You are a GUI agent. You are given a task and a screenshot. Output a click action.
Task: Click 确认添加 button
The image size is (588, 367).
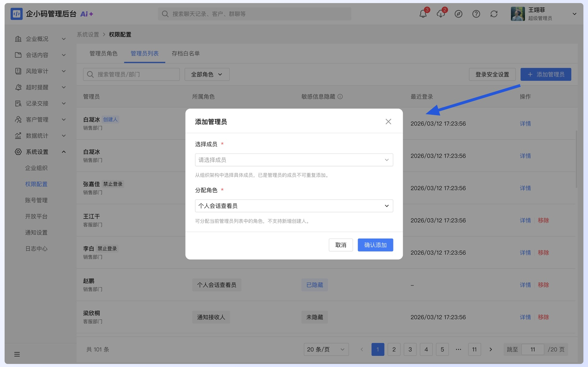pyautogui.click(x=375, y=245)
